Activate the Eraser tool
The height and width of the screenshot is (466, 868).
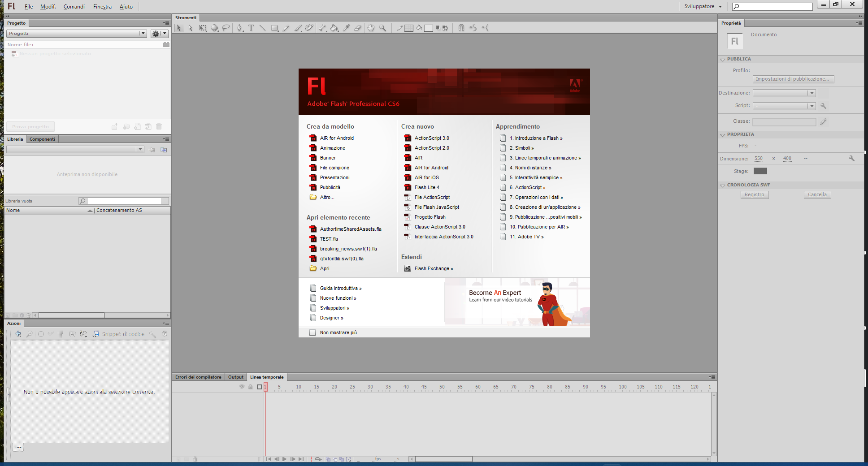[x=358, y=28]
